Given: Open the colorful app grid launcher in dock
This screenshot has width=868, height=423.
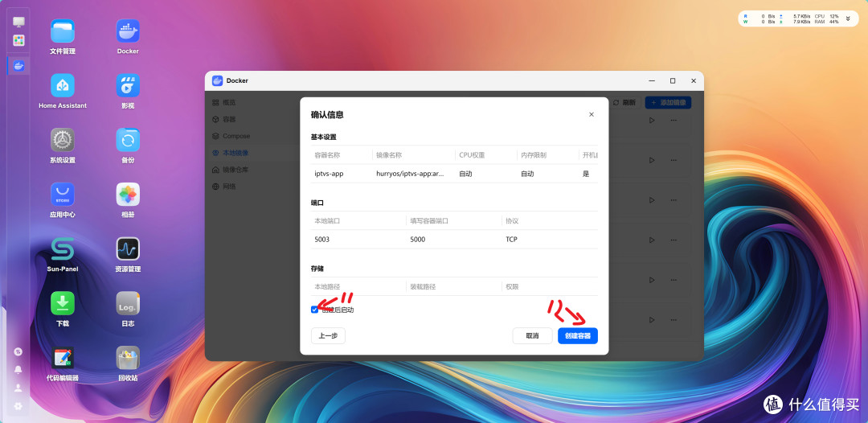Looking at the screenshot, I should tap(18, 40).
